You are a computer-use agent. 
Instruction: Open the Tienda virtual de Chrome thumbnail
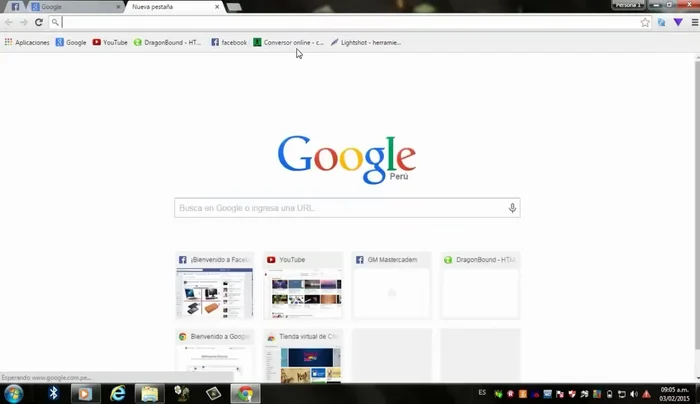click(303, 356)
